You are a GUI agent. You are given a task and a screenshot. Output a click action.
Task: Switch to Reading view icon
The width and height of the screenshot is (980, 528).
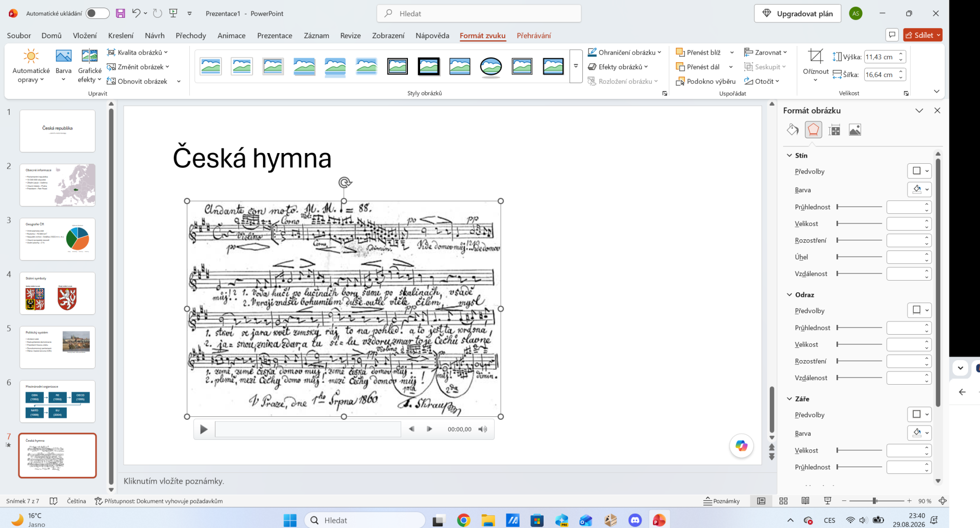(805, 501)
